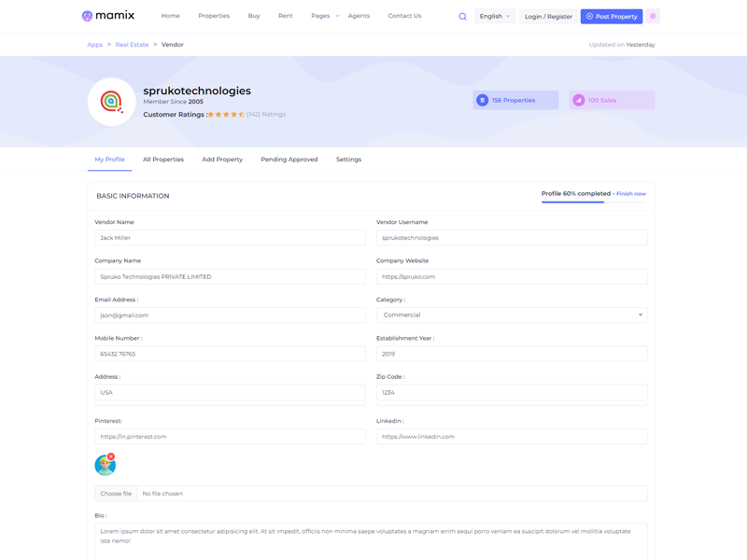Open the Pending Approved tab
The height and width of the screenshot is (560, 747).
[x=289, y=160]
